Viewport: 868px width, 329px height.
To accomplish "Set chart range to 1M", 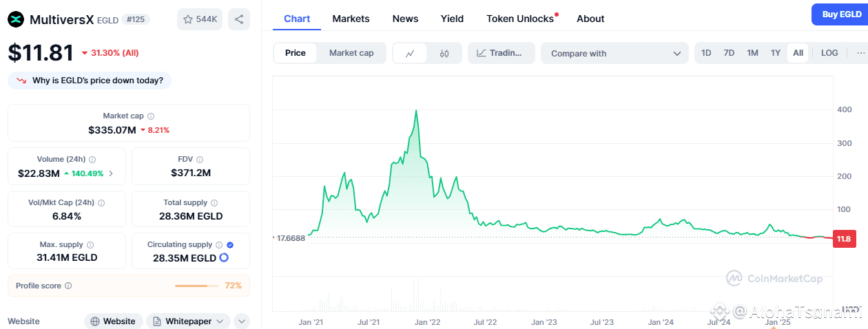I will tap(752, 53).
